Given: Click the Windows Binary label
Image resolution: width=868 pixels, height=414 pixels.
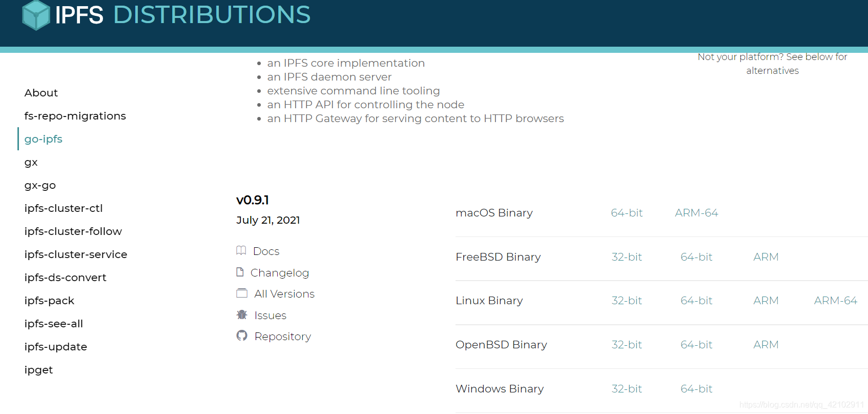Looking at the screenshot, I should tap(500, 389).
